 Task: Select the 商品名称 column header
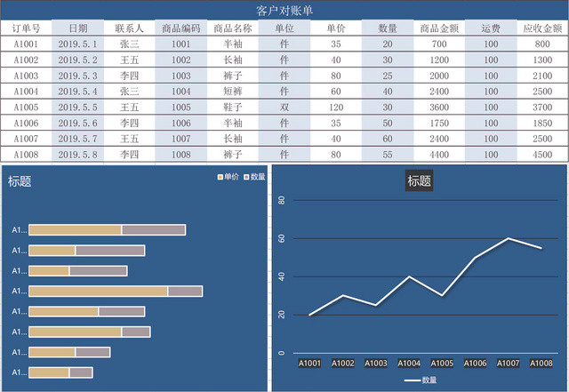233,28
